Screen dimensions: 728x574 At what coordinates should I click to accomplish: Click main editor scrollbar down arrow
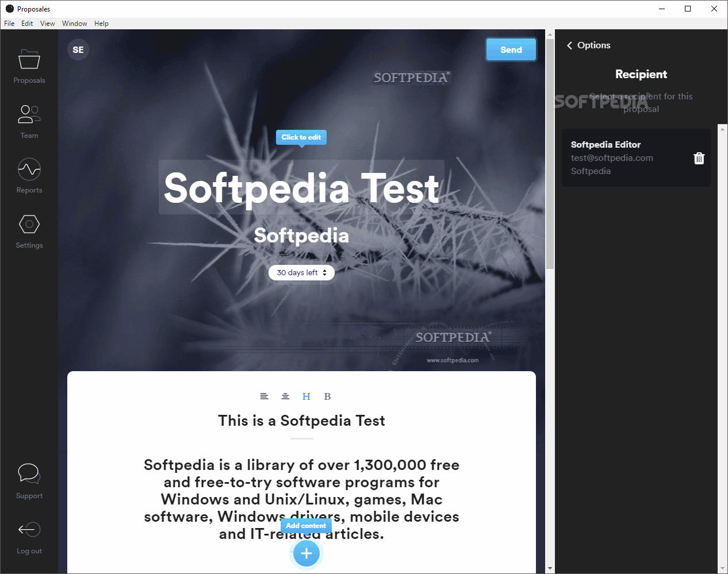[x=550, y=569]
